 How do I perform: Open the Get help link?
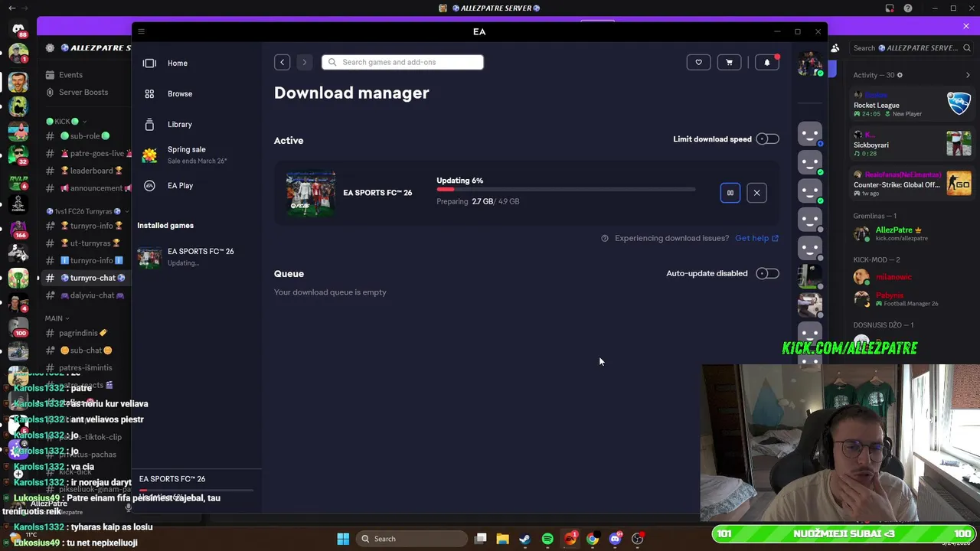tap(756, 238)
